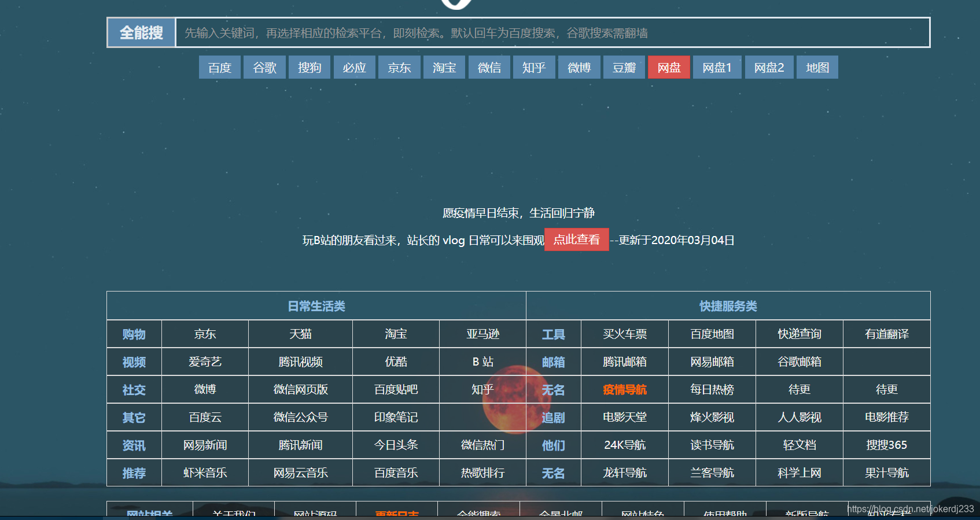
Task: Open 人人影视 link
Action: pos(800,417)
